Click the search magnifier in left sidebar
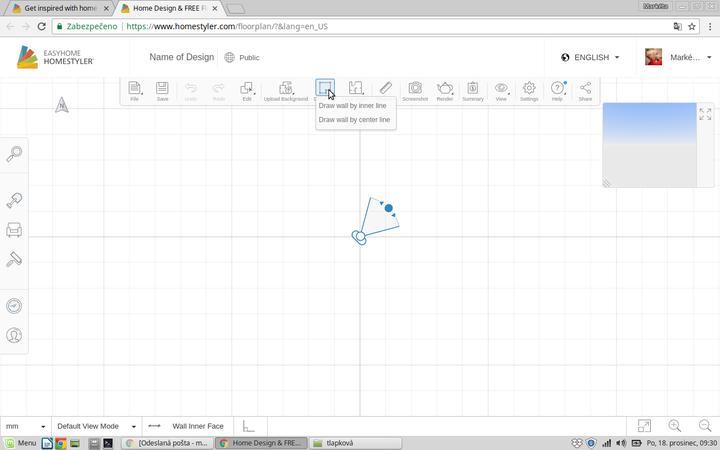The width and height of the screenshot is (720, 450). (x=14, y=153)
